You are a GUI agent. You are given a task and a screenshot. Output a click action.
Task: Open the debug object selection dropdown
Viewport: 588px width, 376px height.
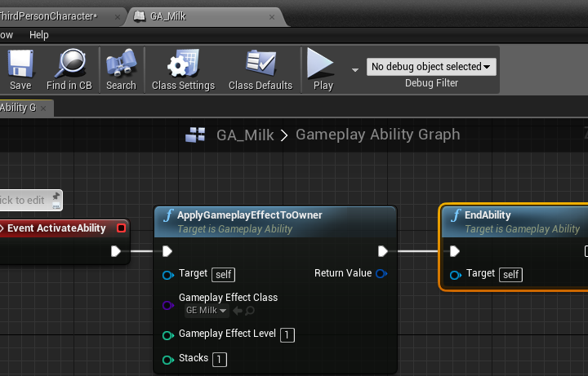click(431, 67)
